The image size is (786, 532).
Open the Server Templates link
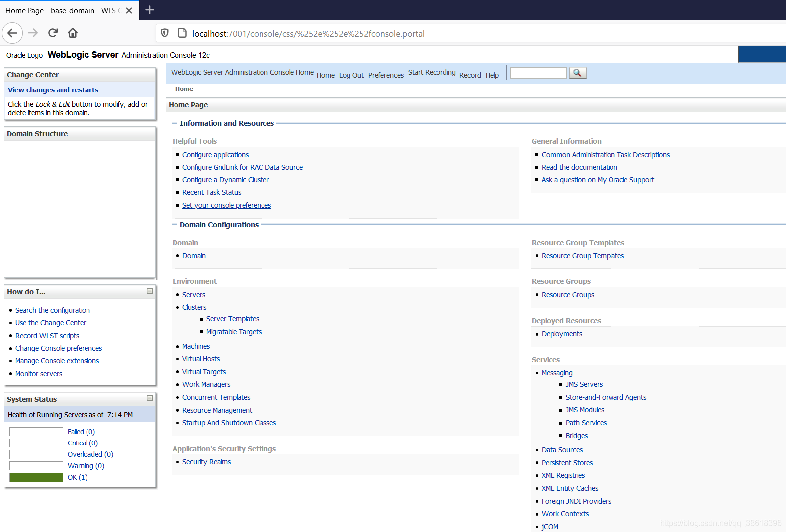[233, 319]
